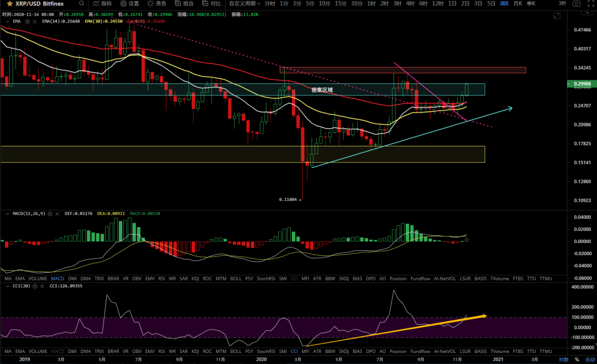Open MACD indicator settings gear

[50, 214]
